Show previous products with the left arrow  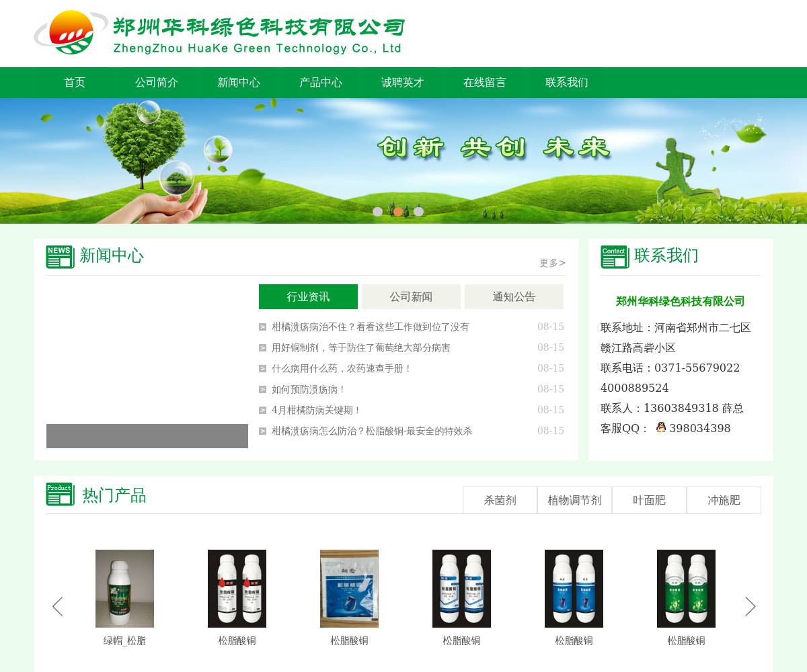coord(58,606)
